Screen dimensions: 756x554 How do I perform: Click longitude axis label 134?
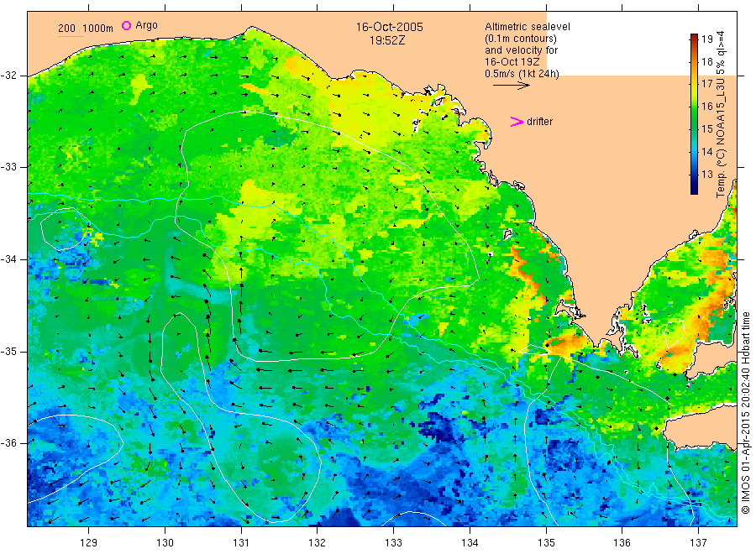(470, 542)
